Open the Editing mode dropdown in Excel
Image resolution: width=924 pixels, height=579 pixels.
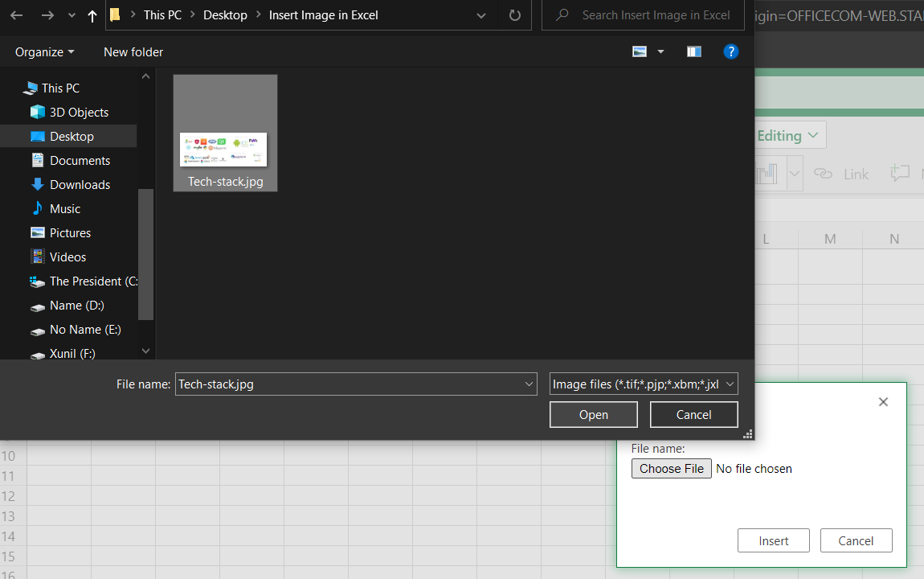tap(790, 136)
